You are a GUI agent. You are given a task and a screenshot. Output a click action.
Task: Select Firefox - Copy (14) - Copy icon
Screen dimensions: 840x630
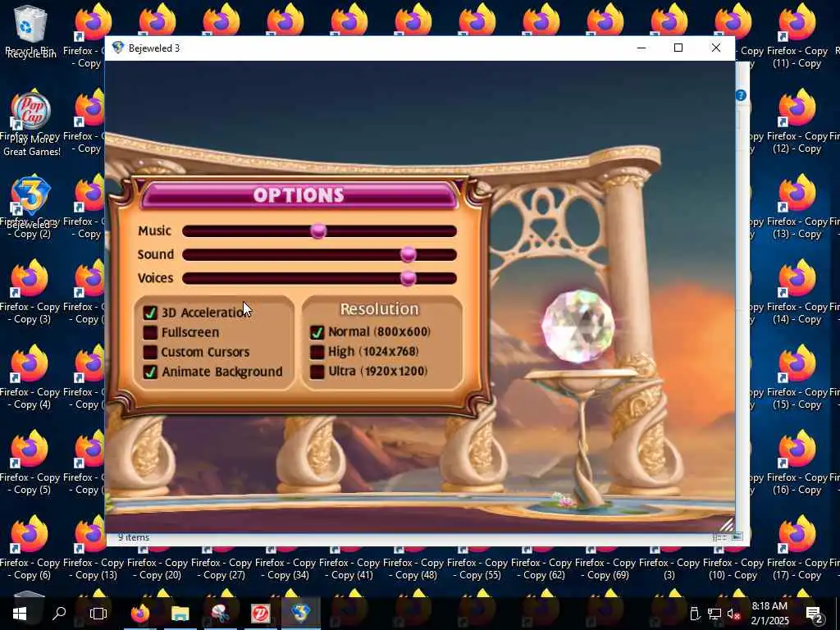[x=797, y=290]
